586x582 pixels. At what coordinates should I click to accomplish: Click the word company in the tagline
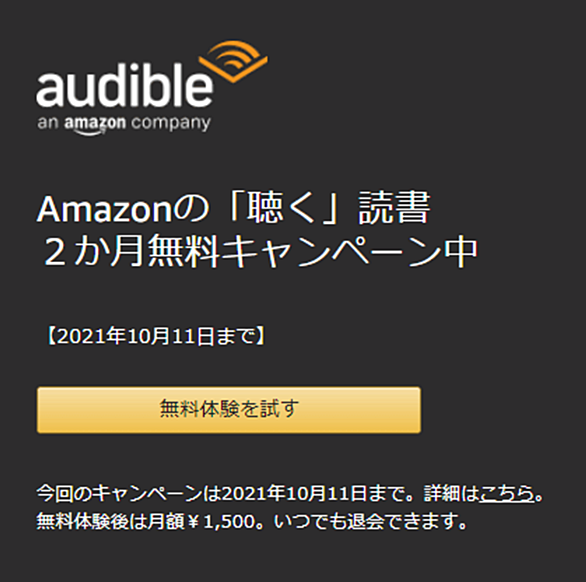coord(171,123)
